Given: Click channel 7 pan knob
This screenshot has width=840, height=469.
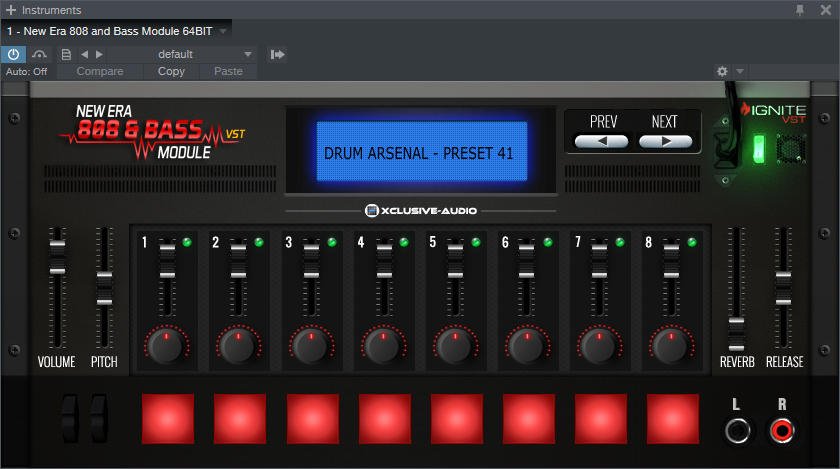Looking at the screenshot, I should pos(599,345).
